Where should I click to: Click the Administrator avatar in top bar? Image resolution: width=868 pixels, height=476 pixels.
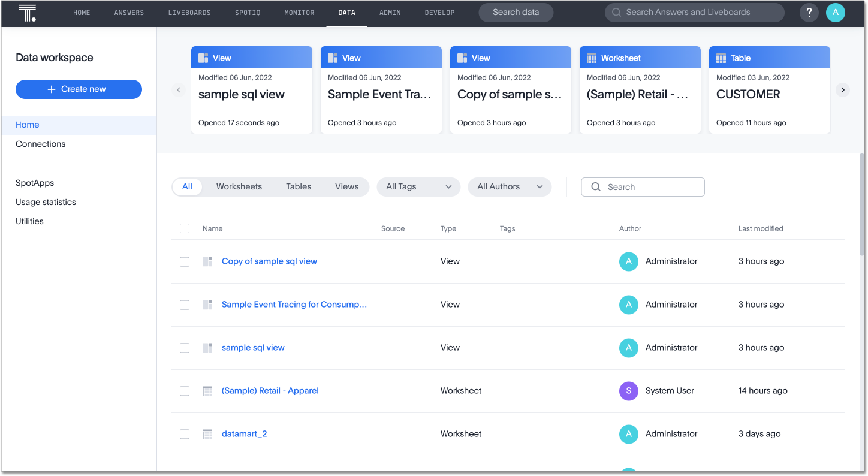(836, 13)
